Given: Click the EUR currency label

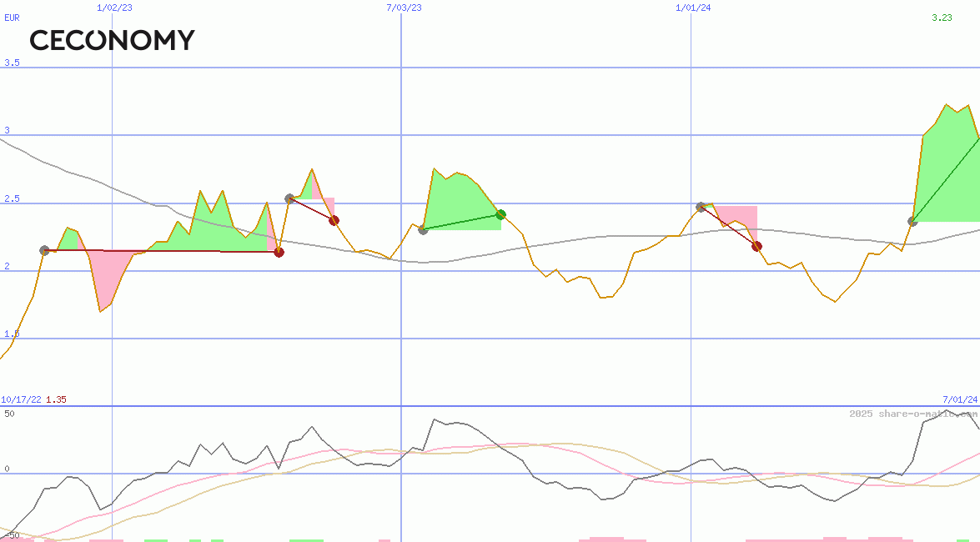Looking at the screenshot, I should click(x=12, y=18).
